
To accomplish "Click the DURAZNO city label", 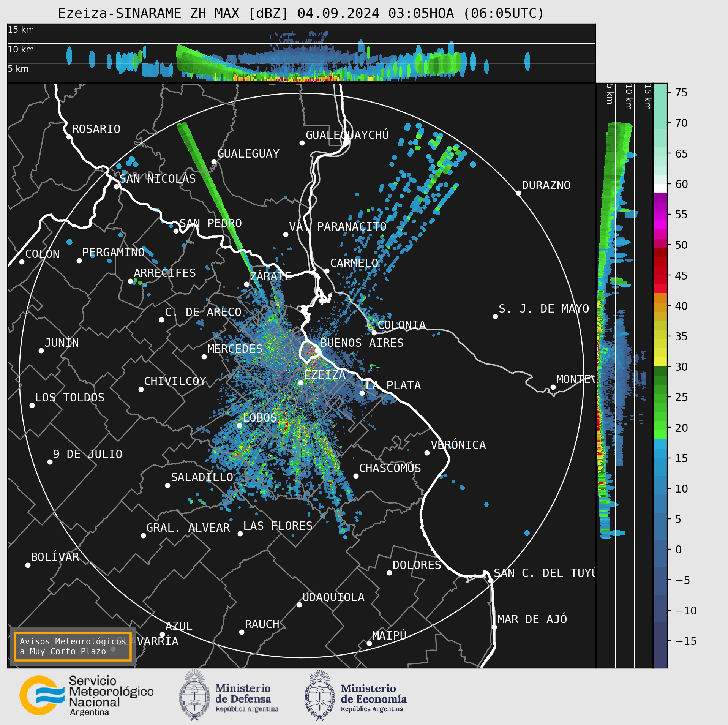I will (546, 185).
